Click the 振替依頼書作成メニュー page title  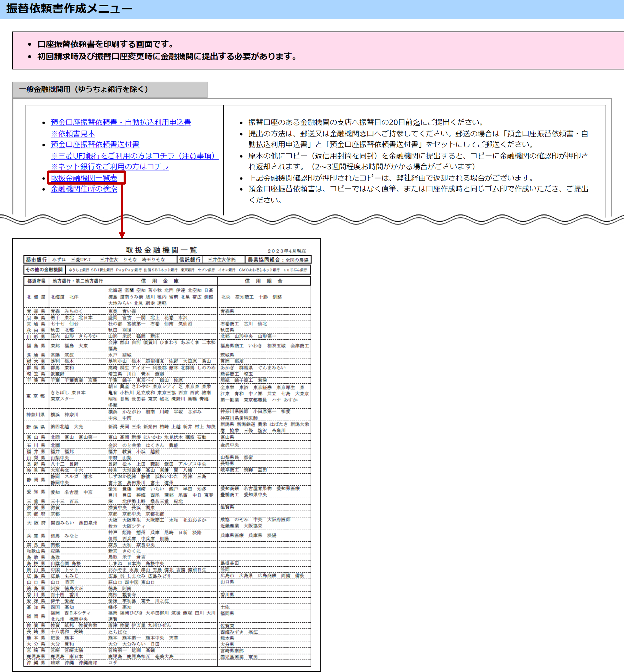coord(69,9)
